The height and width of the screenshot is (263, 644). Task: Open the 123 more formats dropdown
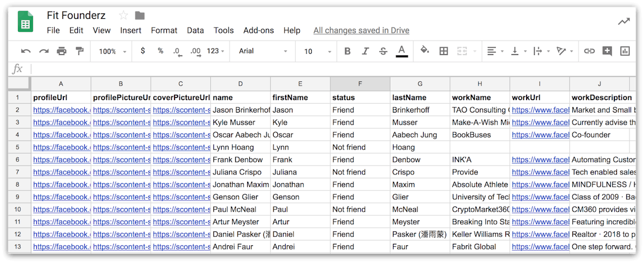tap(216, 51)
